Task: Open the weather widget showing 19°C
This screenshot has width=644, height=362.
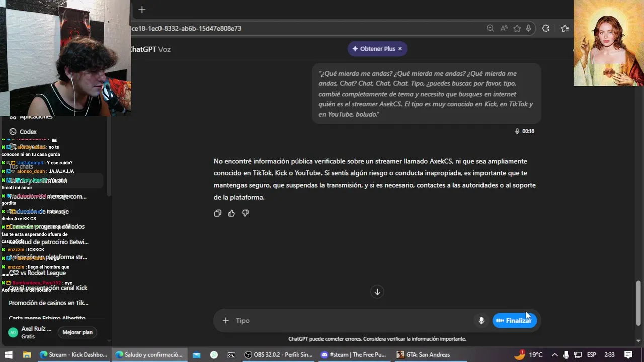Action: pyautogui.click(x=529, y=354)
